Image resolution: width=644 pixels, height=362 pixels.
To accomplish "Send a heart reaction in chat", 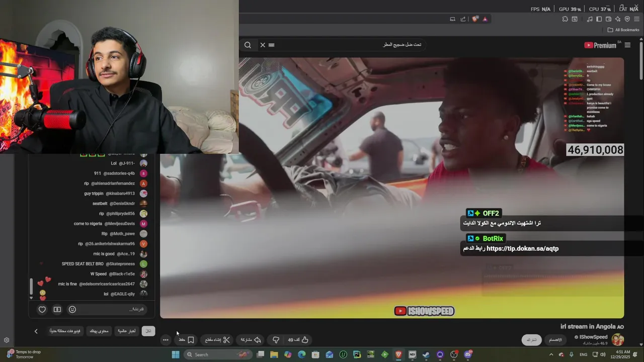I will tap(42, 310).
